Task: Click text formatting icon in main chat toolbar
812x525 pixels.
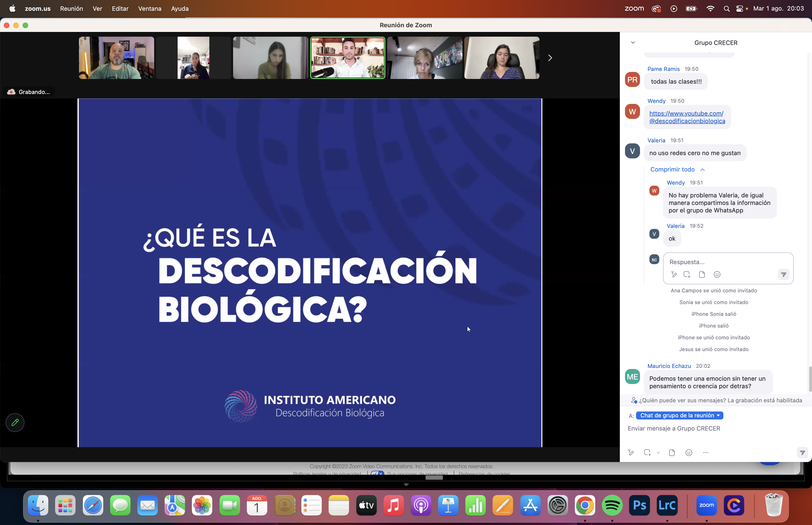Action: tap(631, 452)
